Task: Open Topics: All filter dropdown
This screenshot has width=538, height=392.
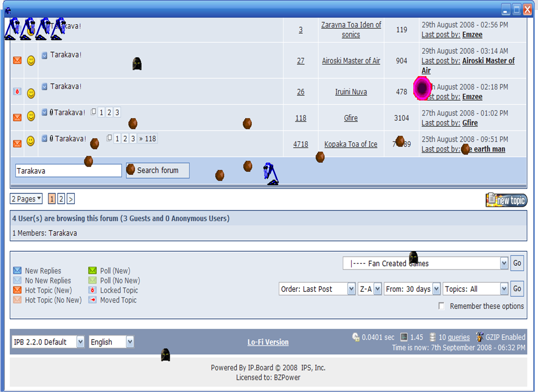Action: tap(504, 289)
